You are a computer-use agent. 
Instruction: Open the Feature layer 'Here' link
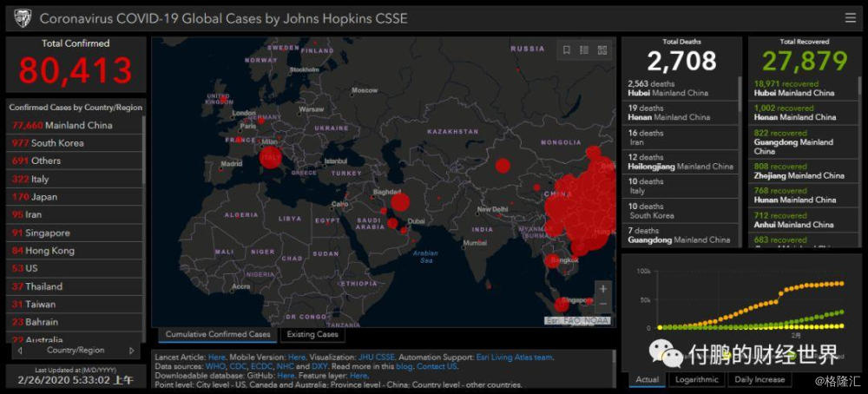358,375
